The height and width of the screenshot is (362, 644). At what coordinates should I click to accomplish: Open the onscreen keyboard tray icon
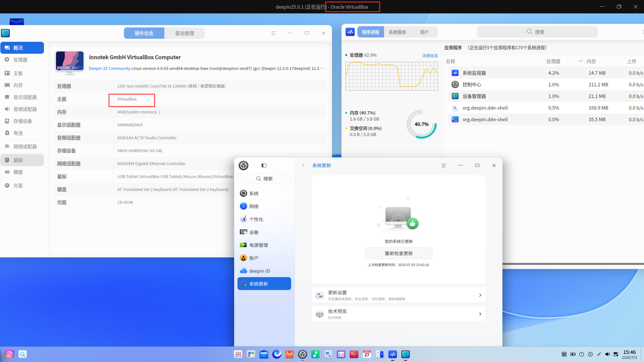click(x=564, y=354)
